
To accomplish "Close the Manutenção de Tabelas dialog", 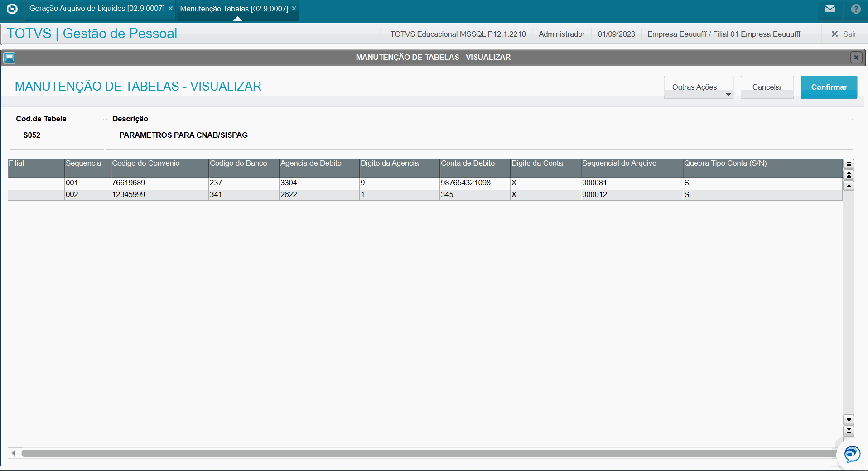I will tap(856, 58).
